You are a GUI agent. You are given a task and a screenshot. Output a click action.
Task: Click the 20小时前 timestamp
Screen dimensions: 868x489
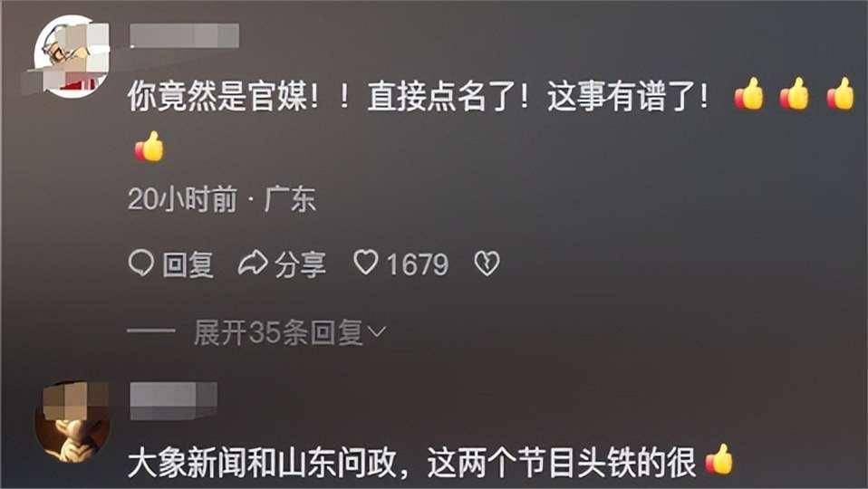pos(183,199)
